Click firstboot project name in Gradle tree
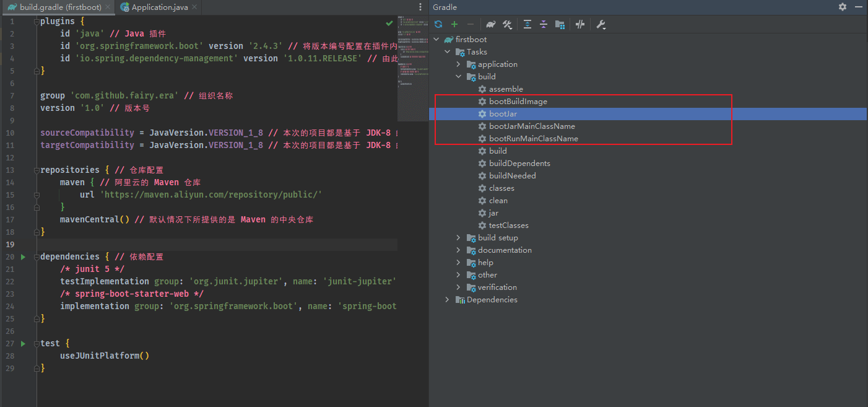 [471, 40]
